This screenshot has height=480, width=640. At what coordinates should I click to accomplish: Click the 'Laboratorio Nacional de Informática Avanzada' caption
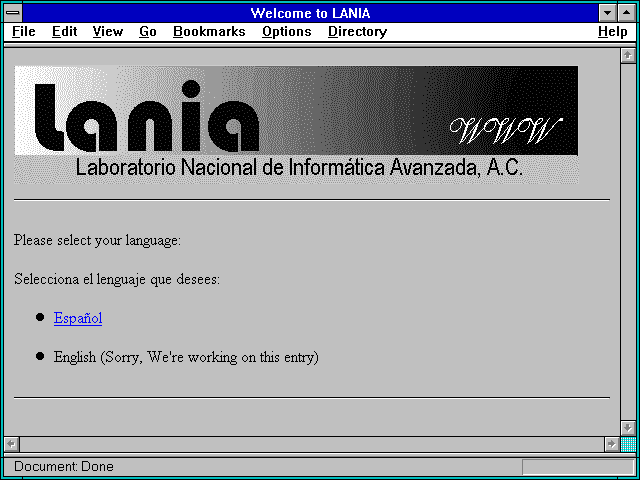click(x=299, y=168)
